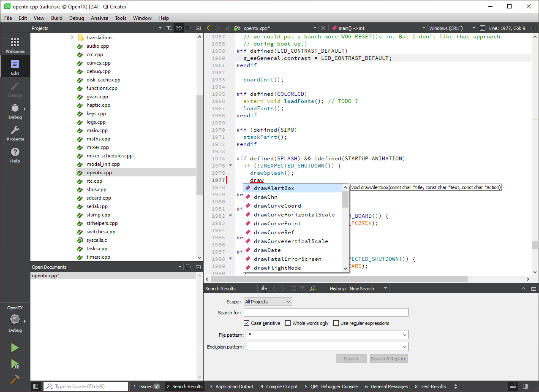Open the Projects mode
This screenshot has height=392, width=539.
coord(15,133)
